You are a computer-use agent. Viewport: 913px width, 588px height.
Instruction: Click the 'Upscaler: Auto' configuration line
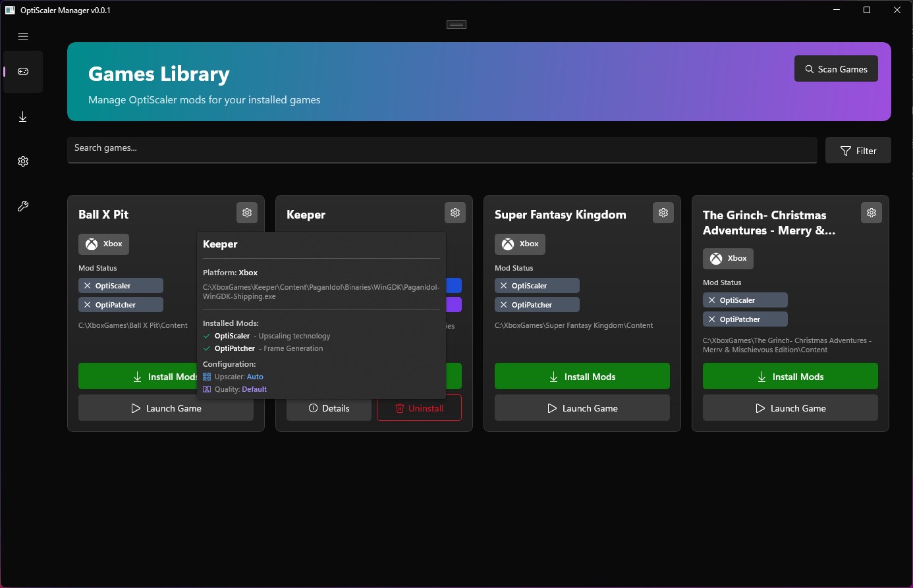click(233, 377)
